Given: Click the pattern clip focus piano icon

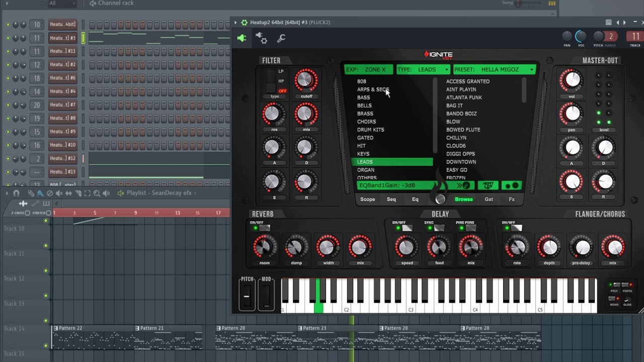Looking at the screenshot, I should point(46,204).
